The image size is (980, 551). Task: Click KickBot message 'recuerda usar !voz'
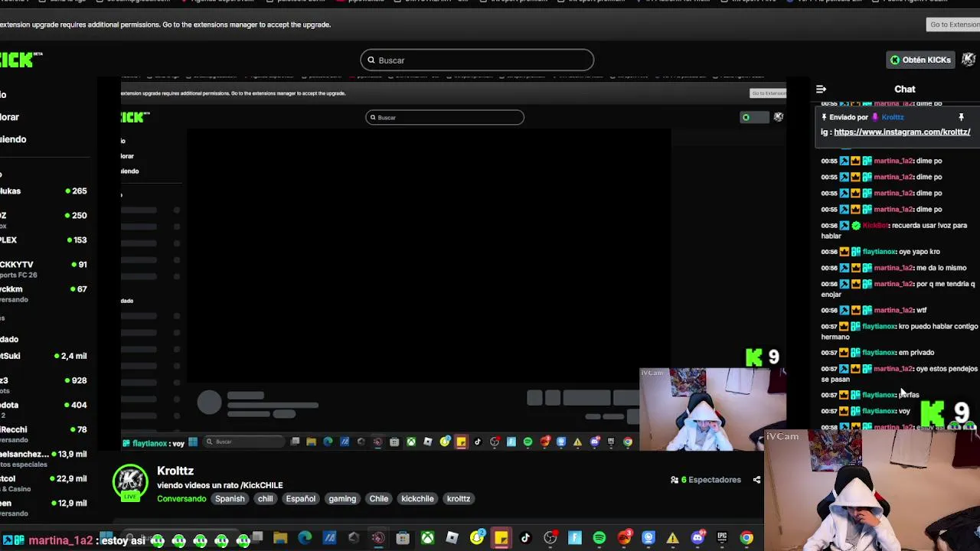(x=896, y=230)
